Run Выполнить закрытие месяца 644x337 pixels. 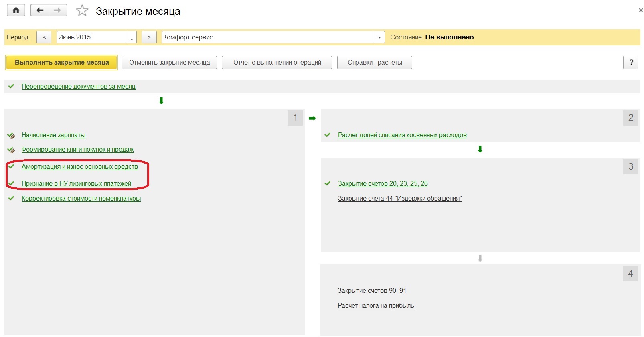(x=62, y=63)
